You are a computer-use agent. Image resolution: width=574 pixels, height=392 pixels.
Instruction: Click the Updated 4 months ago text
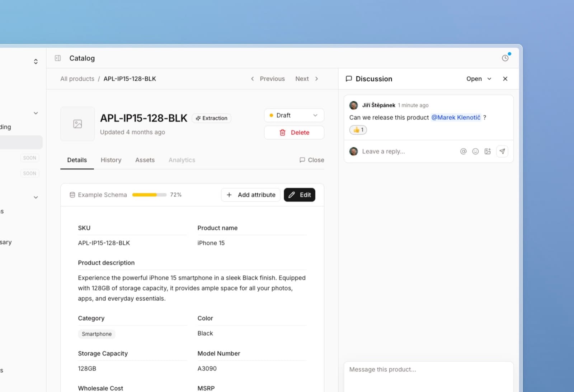tap(132, 132)
